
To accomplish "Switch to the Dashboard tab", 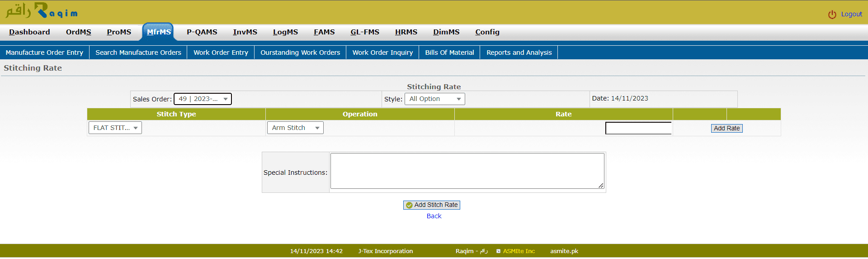I will (29, 32).
